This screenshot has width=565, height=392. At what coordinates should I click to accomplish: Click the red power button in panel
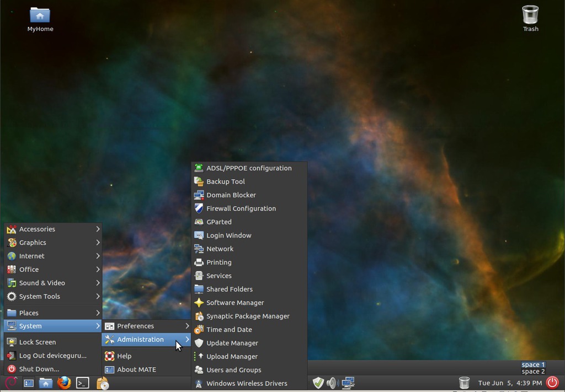point(552,383)
